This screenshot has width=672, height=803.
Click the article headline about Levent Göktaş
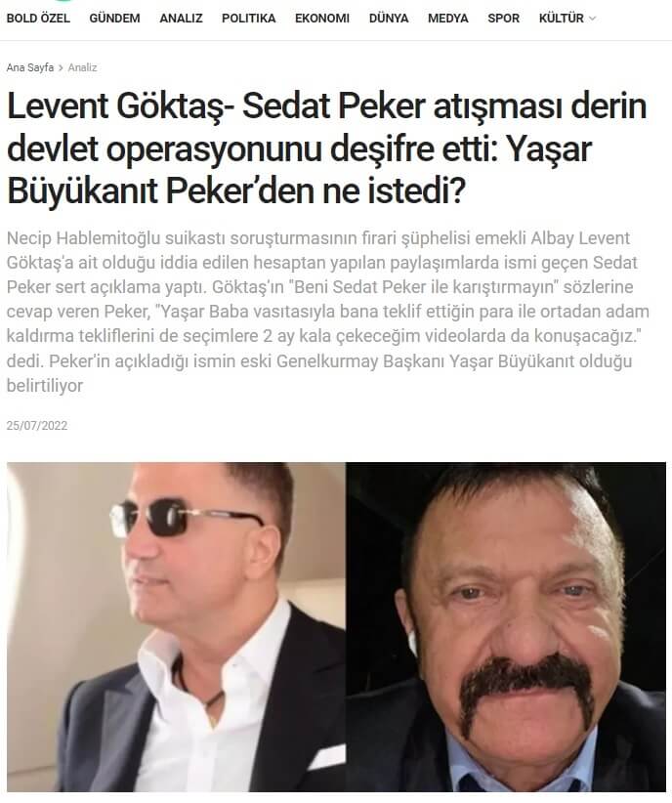click(x=327, y=149)
